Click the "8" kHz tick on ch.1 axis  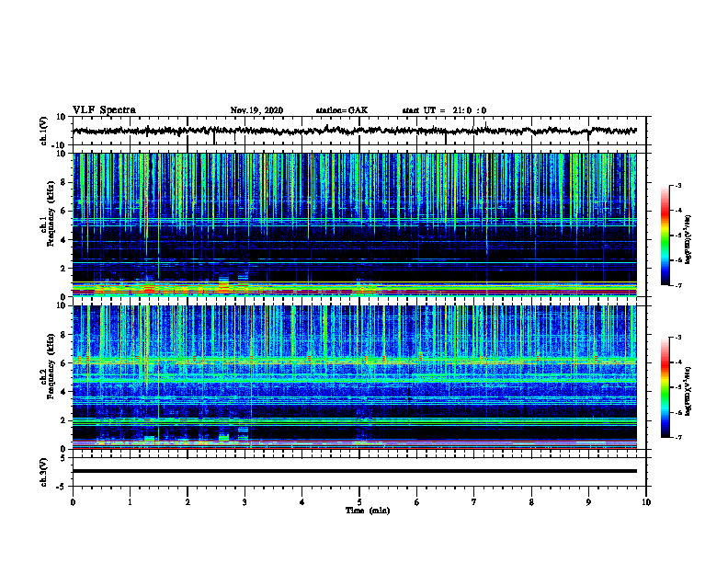click(64, 182)
